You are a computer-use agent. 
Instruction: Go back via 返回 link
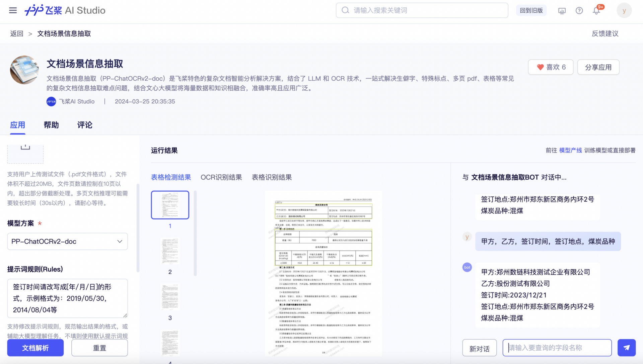coord(17,33)
